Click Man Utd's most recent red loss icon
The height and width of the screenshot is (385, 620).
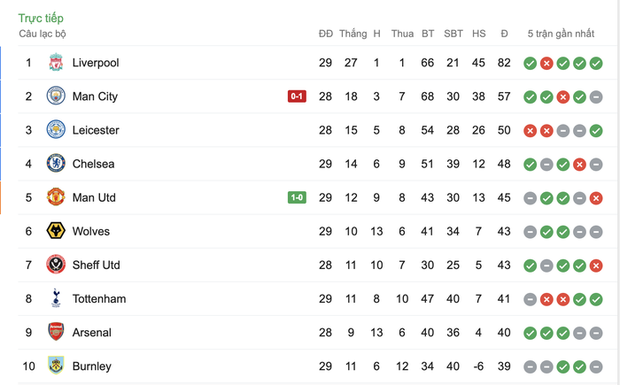[596, 198]
